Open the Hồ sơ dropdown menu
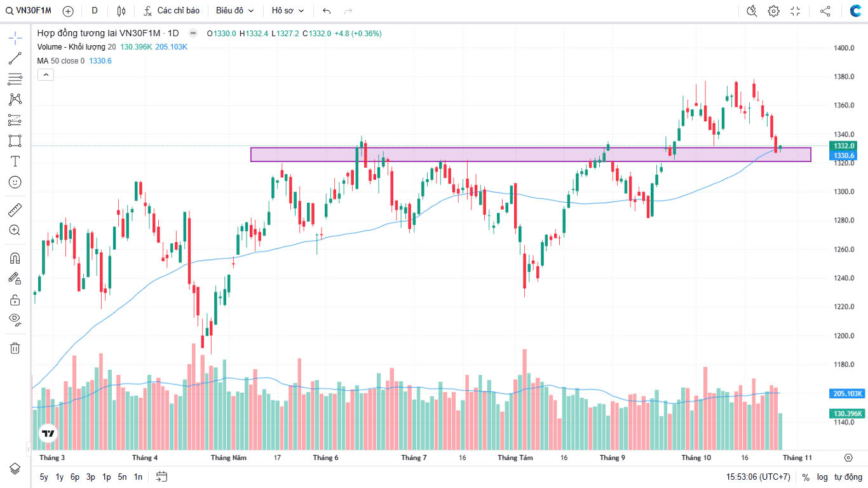 coord(288,11)
